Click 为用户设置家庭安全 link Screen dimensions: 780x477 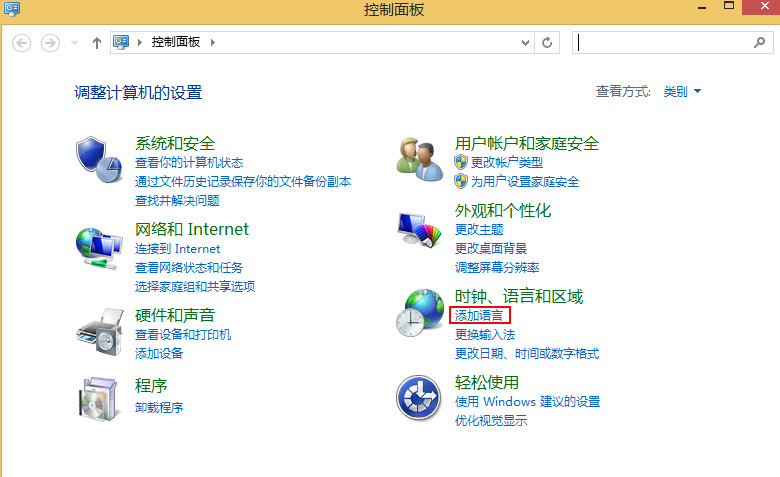tap(525, 182)
